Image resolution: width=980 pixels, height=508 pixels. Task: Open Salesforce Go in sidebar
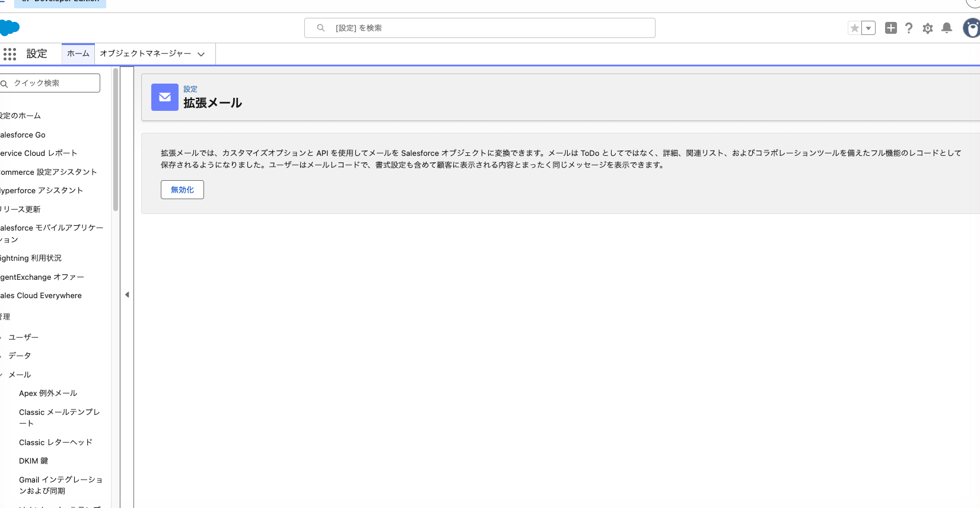coord(23,135)
